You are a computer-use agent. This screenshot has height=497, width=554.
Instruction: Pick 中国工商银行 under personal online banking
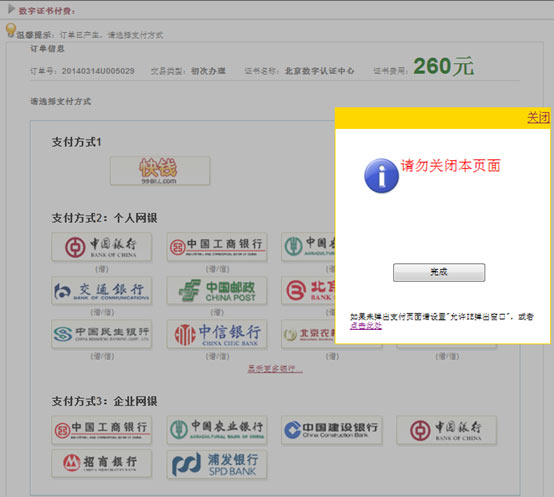tap(217, 247)
